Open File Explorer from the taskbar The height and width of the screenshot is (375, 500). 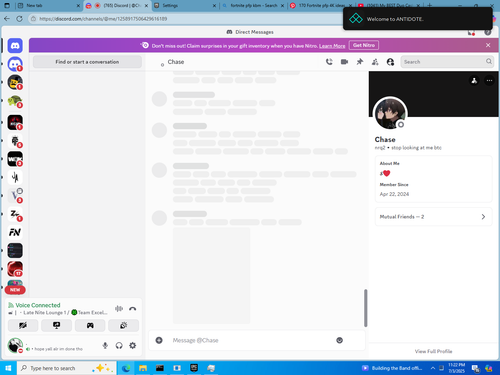(x=143, y=368)
